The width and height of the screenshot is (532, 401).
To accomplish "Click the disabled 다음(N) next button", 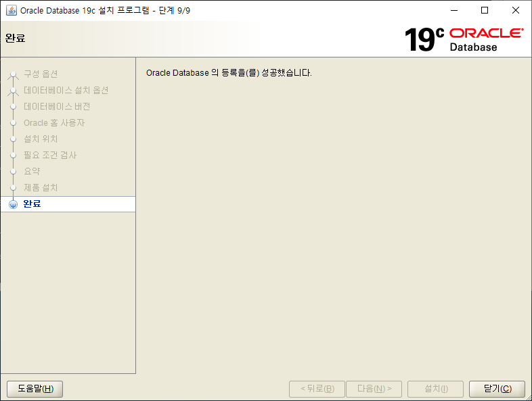I will click(x=374, y=388).
